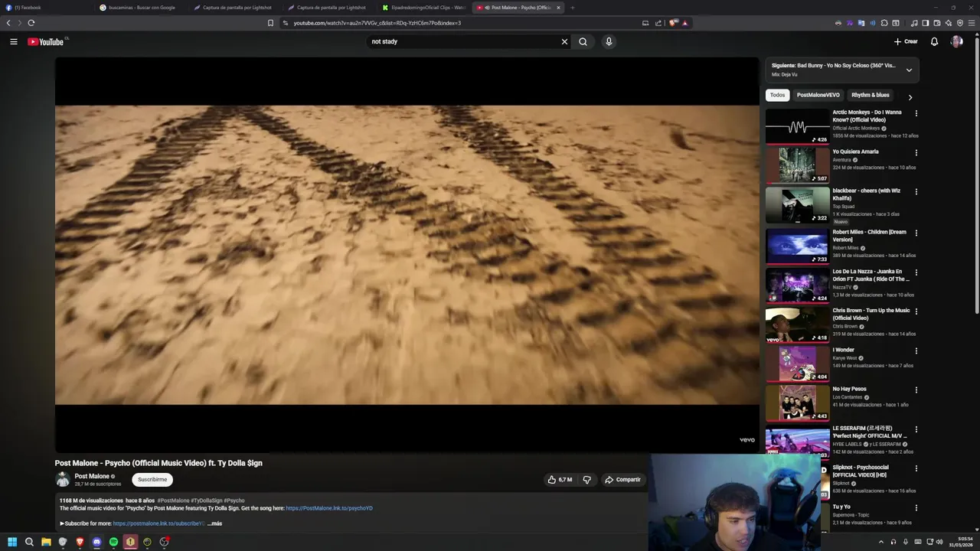Image resolution: width=980 pixels, height=551 pixels.
Task: Open the PostMalone.lnk.to/psychoYD link
Action: 329,508
